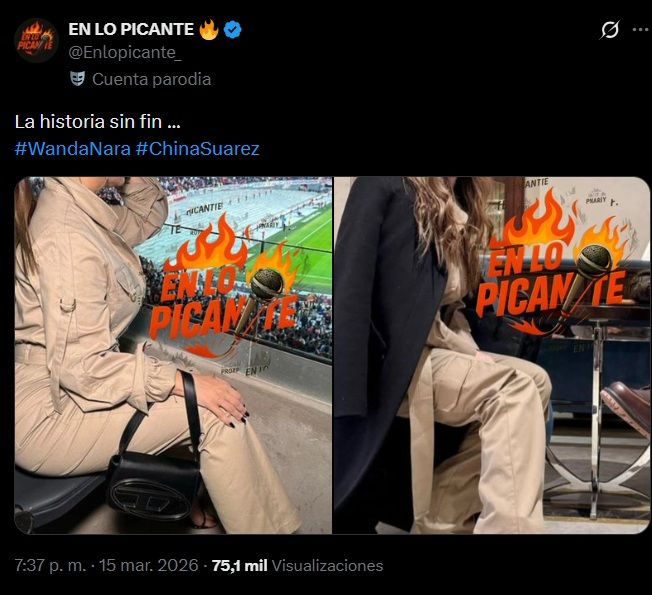
Task: Click the blue verified badge
Action: pos(233,30)
